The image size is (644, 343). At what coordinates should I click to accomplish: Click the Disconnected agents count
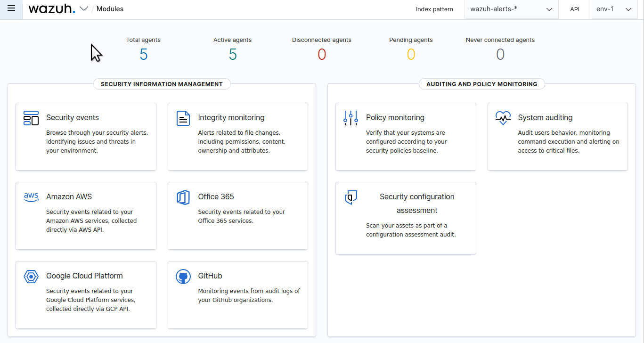(321, 55)
